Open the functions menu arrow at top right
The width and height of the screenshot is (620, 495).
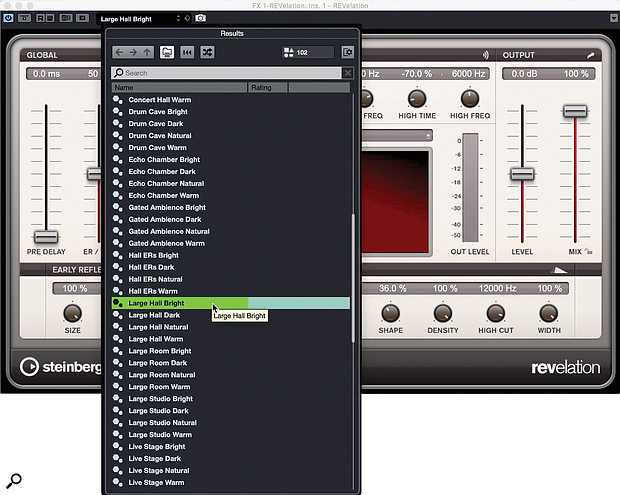coord(614,18)
